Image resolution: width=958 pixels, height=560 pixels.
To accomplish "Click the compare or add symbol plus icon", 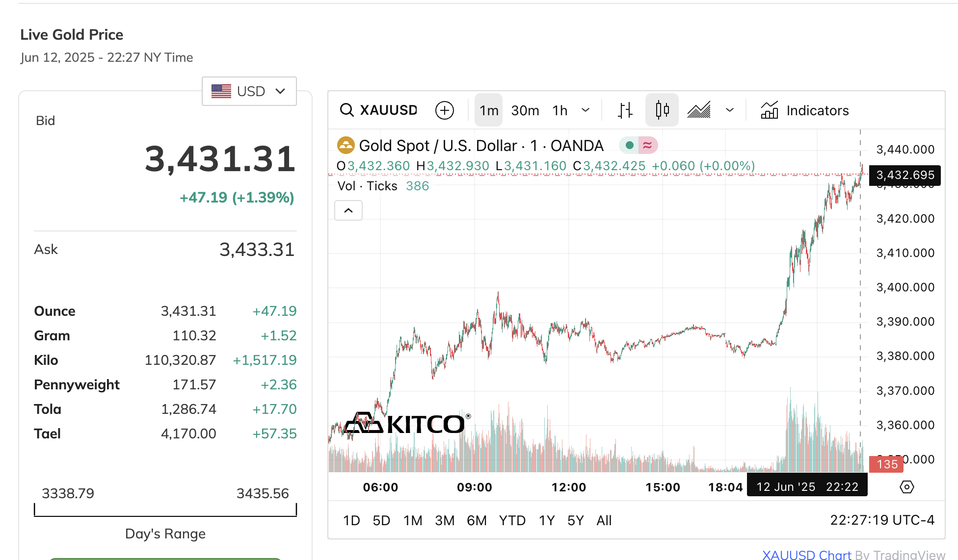I will [445, 110].
